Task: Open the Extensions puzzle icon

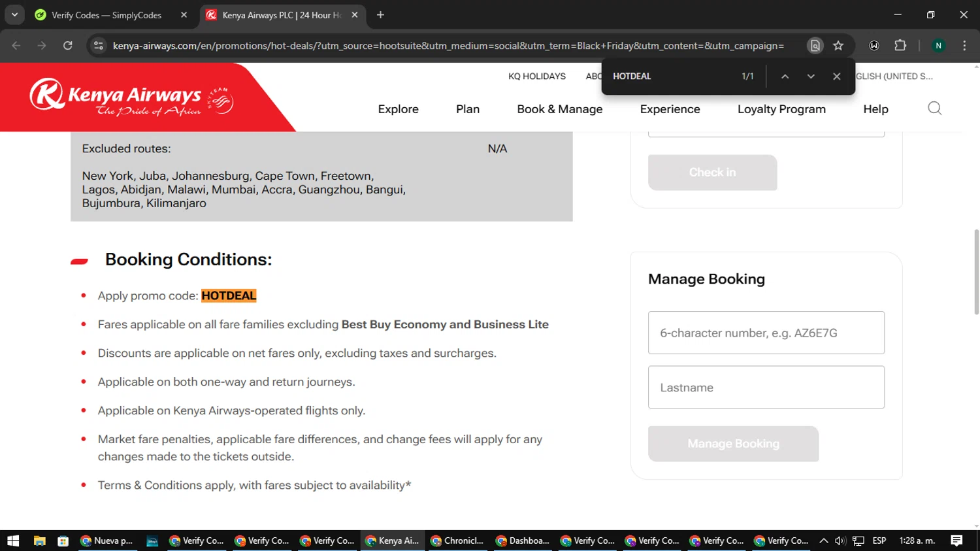Action: [900, 46]
